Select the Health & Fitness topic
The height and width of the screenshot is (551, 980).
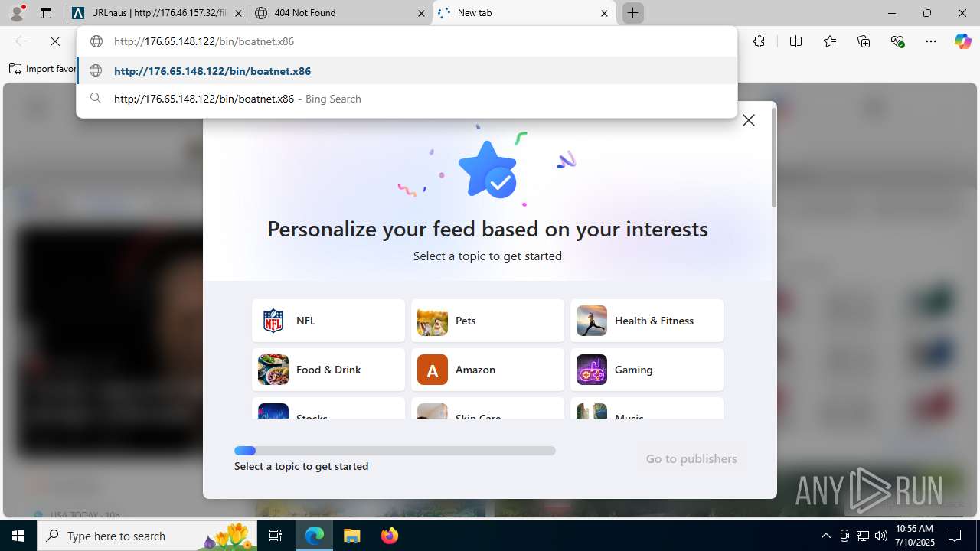(647, 321)
